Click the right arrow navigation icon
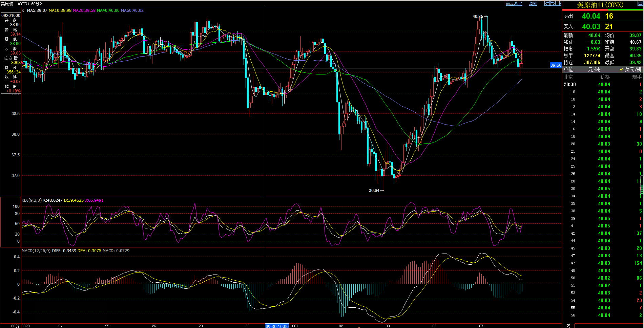Image resolution: width=644 pixels, height=328 pixels. (553, 3)
